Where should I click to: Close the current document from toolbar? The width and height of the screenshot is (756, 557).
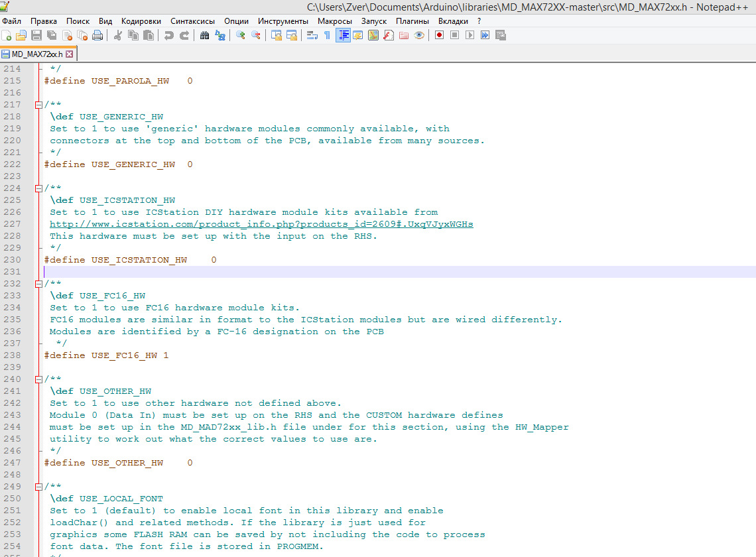pyautogui.click(x=67, y=35)
